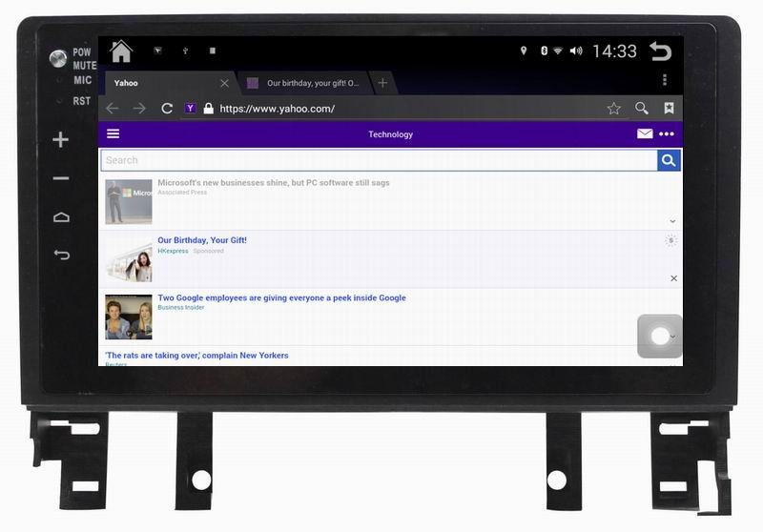Screen dimensions: 763x532
Task: Click the Yahoo favicon in address bar
Action: [190, 108]
